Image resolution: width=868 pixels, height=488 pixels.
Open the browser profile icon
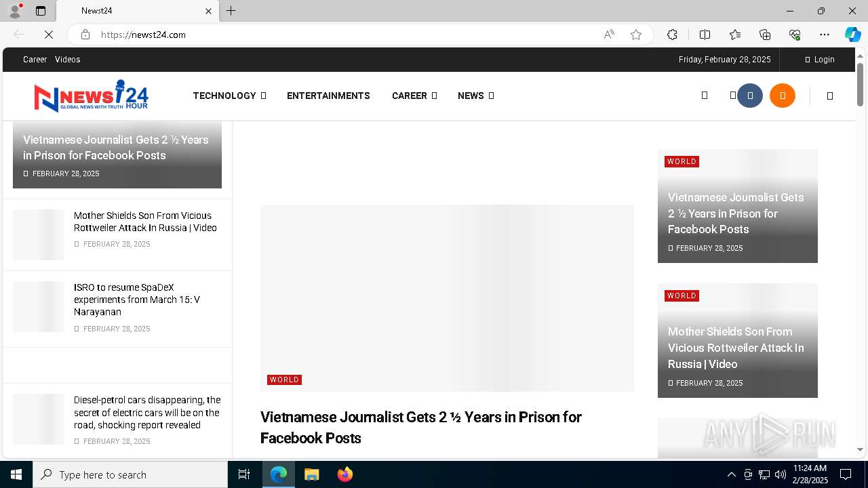(15, 11)
